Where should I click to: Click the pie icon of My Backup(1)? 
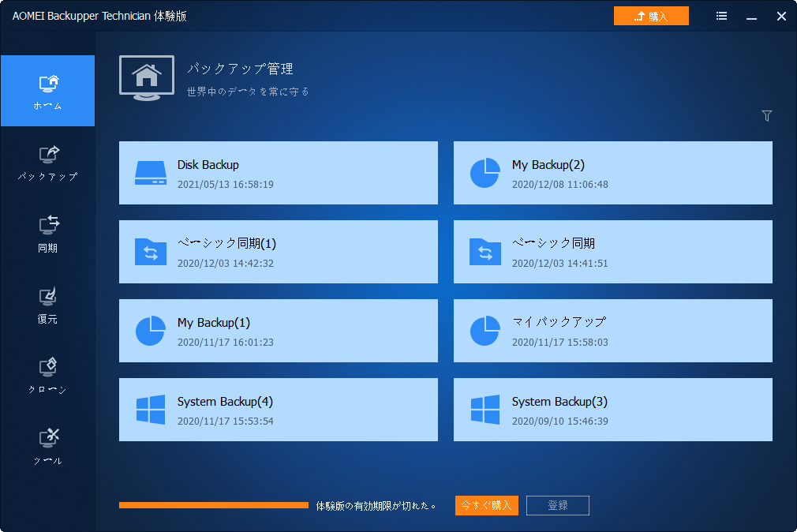[x=151, y=331]
